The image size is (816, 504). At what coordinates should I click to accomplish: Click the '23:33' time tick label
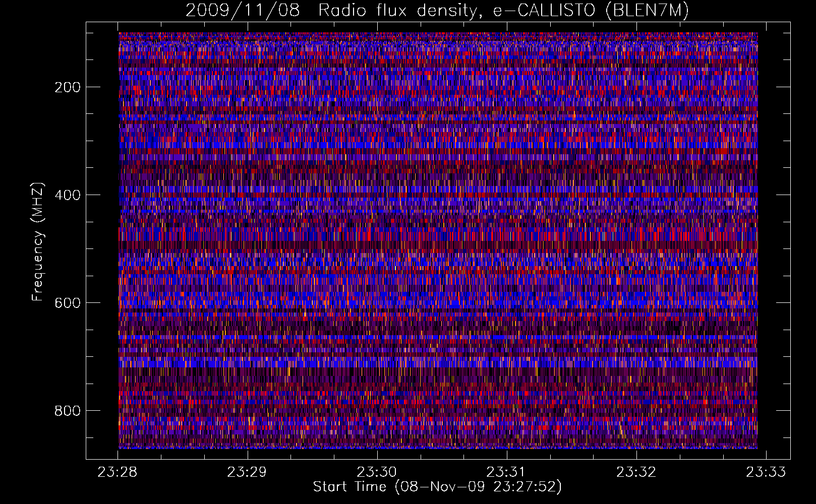point(766,472)
